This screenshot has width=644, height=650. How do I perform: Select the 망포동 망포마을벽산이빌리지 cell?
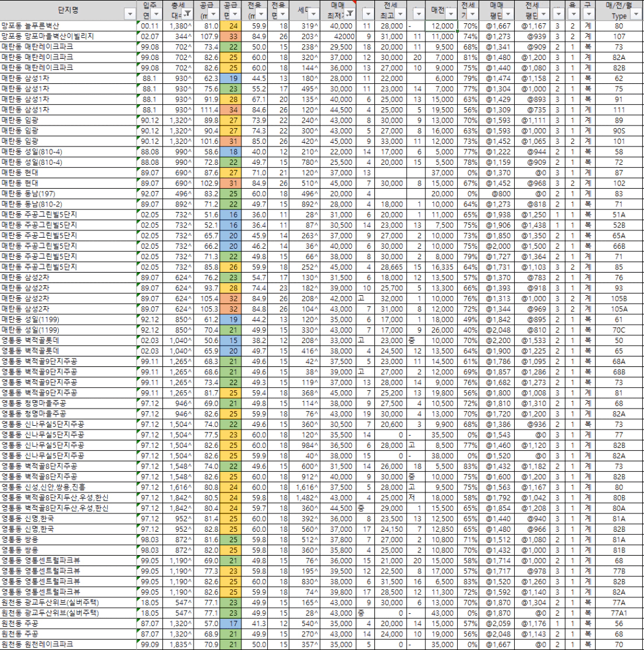(x=68, y=37)
